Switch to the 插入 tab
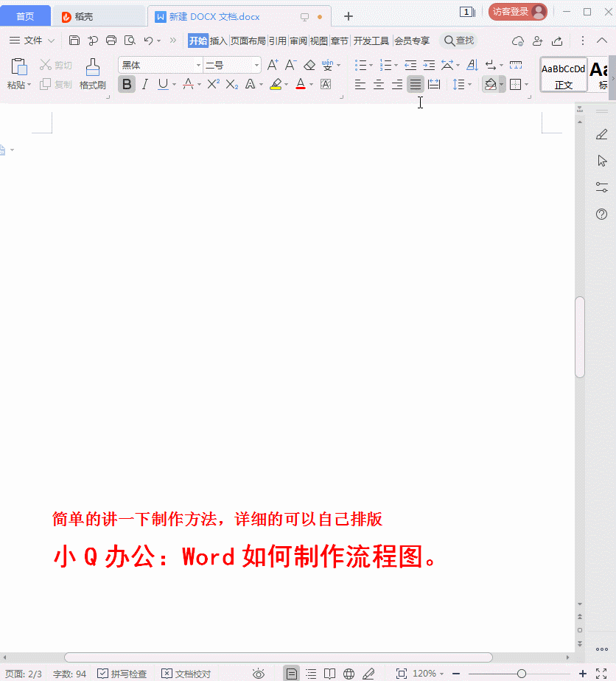Screen dimensions: 616x681 coord(218,41)
